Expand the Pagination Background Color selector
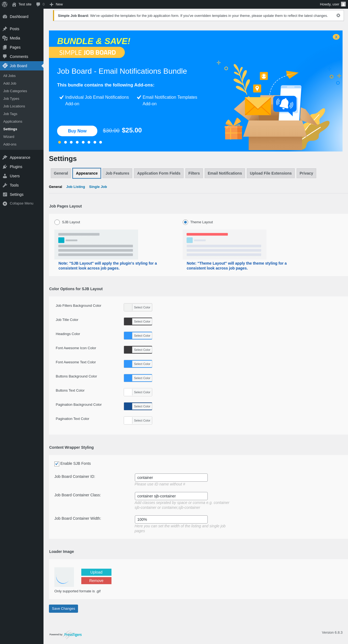Image resolution: width=348 pixels, height=644 pixels. (x=138, y=406)
